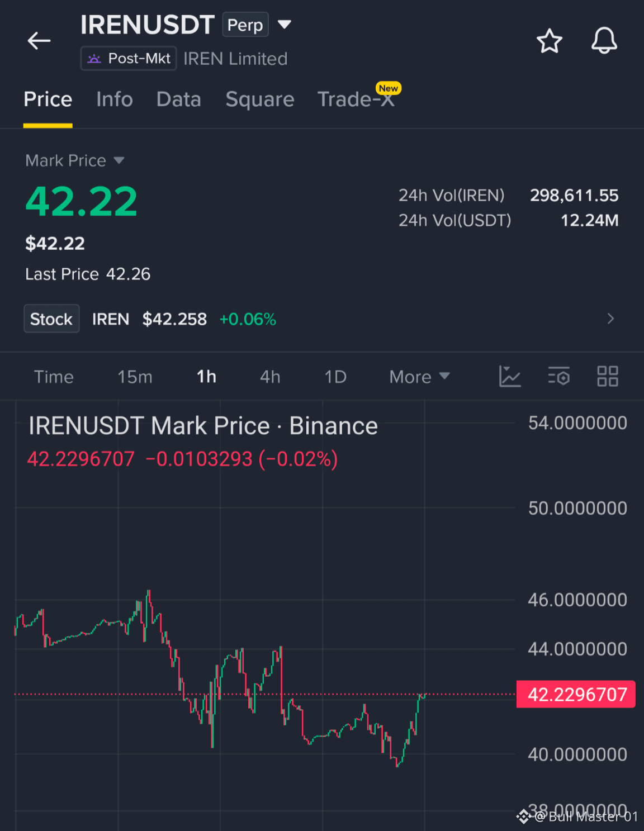Click the IRENUSDT Mark Price chart title
This screenshot has height=831, width=644.
(x=203, y=426)
